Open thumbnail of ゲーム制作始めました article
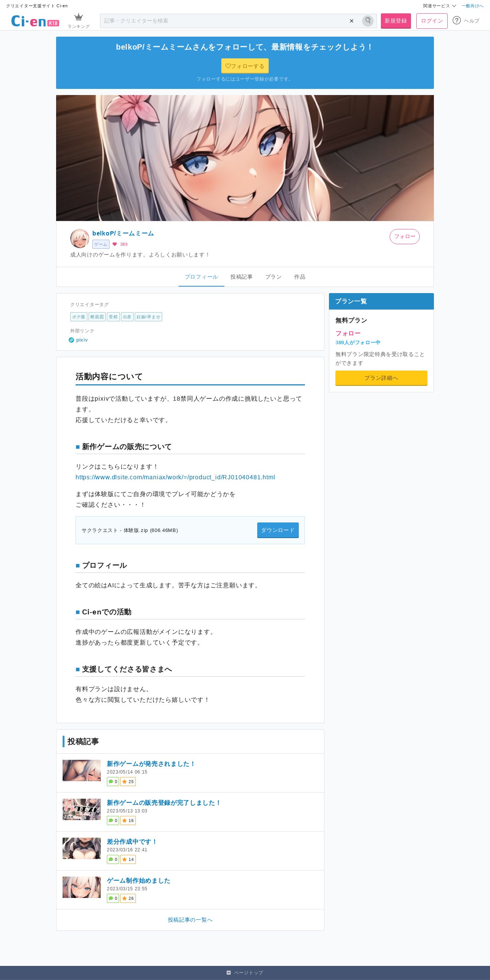The image size is (490, 980). point(82,887)
